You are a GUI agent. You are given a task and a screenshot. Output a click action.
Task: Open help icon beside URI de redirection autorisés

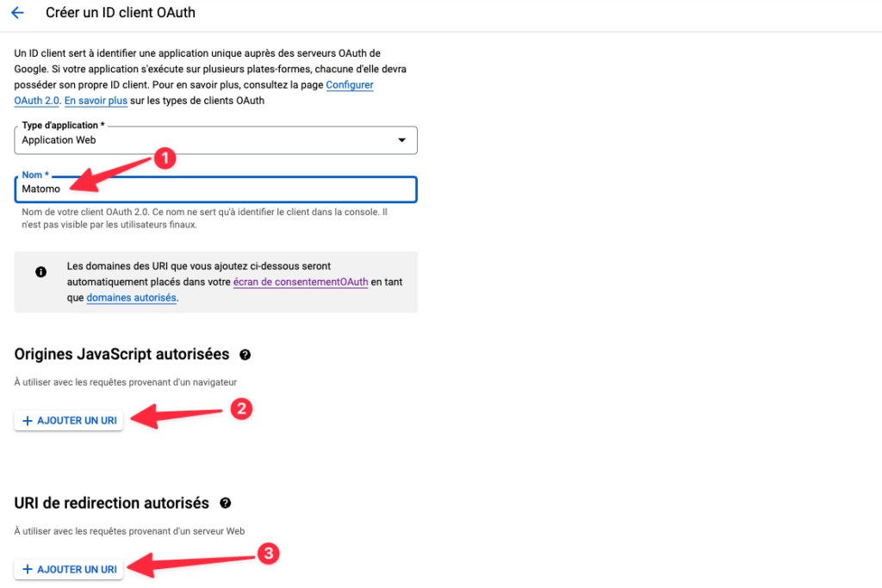[226, 503]
